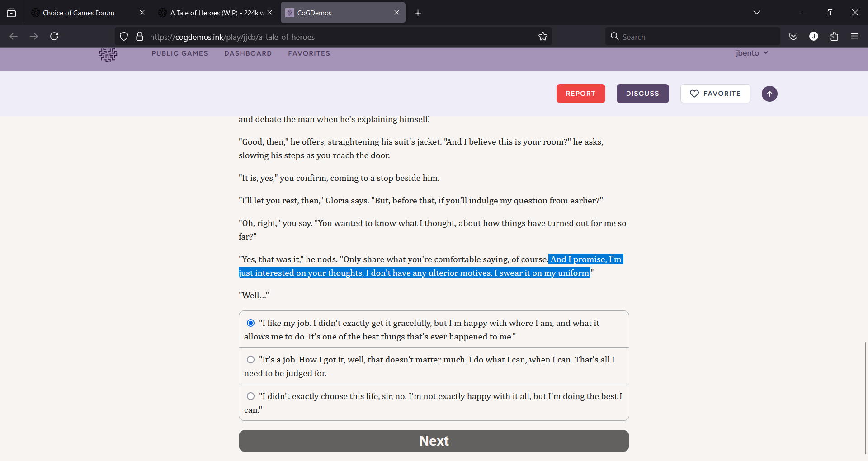
Task: Click the "I'll let you rest, then" paragraph
Action: (420, 200)
